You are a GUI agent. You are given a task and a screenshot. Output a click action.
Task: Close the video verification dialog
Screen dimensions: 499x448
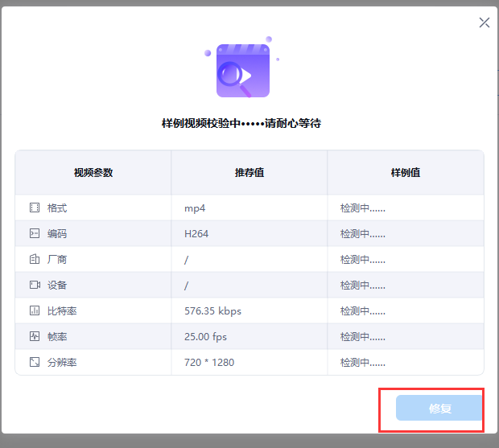[484, 23]
